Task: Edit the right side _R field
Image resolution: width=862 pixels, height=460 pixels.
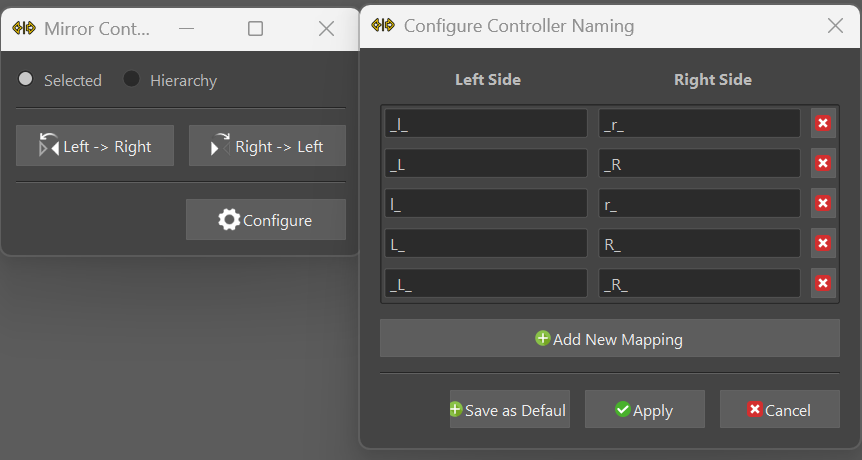Action: (x=700, y=163)
